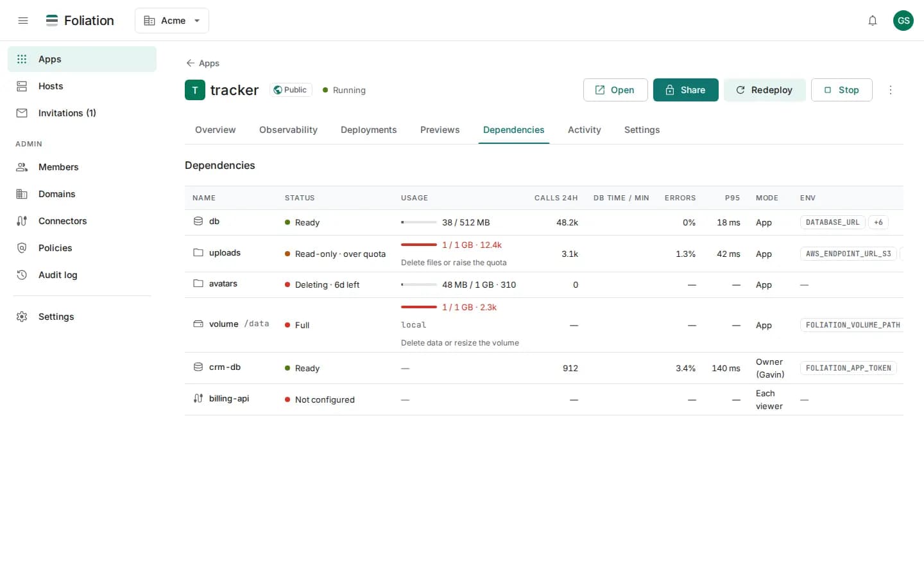924x578 pixels.
Task: Open the GS user avatar menu
Action: pos(903,21)
